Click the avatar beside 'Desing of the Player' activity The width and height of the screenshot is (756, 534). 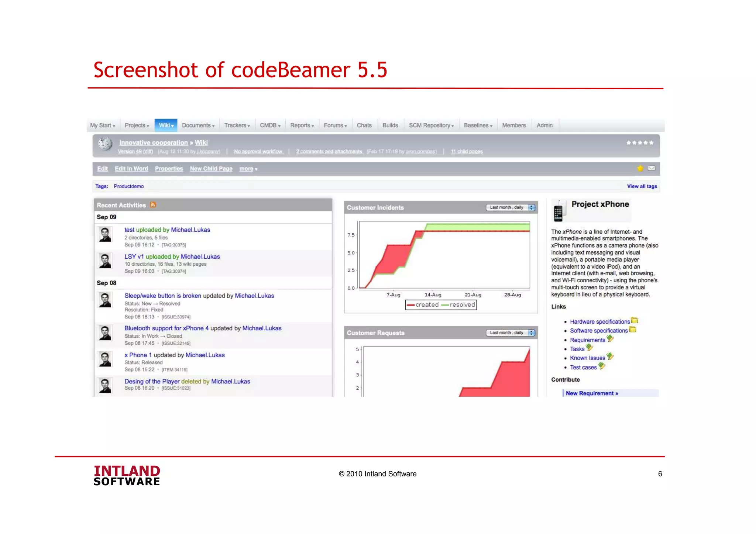click(105, 386)
